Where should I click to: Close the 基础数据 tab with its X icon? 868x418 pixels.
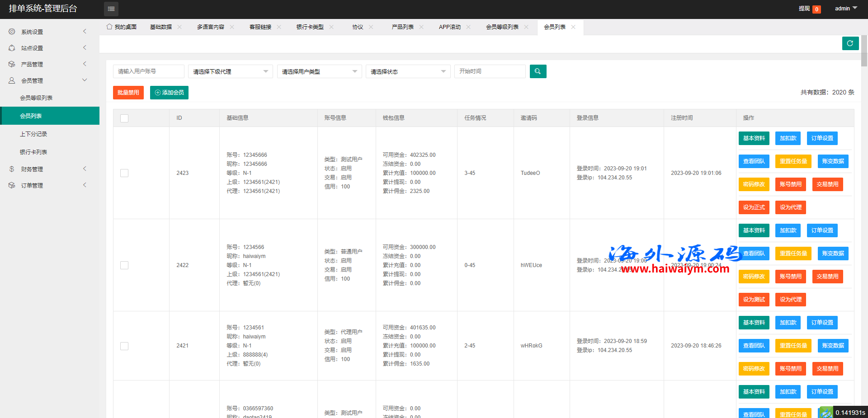point(179,27)
